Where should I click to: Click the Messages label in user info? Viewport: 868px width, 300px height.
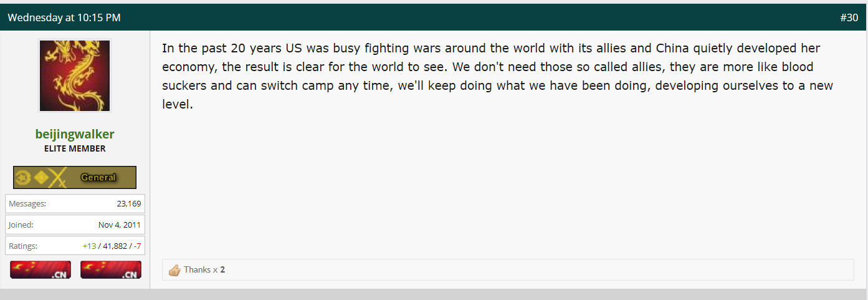[x=27, y=203]
